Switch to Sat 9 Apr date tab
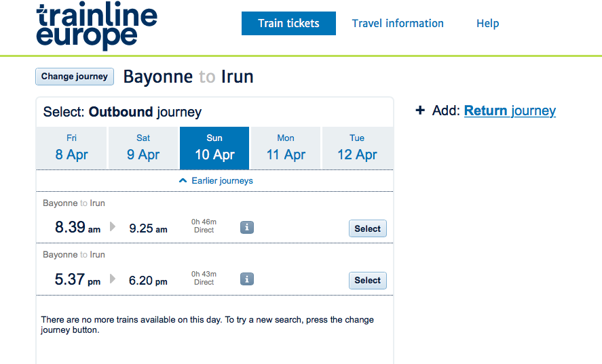Image resolution: width=602 pixels, height=364 pixels. tap(143, 148)
